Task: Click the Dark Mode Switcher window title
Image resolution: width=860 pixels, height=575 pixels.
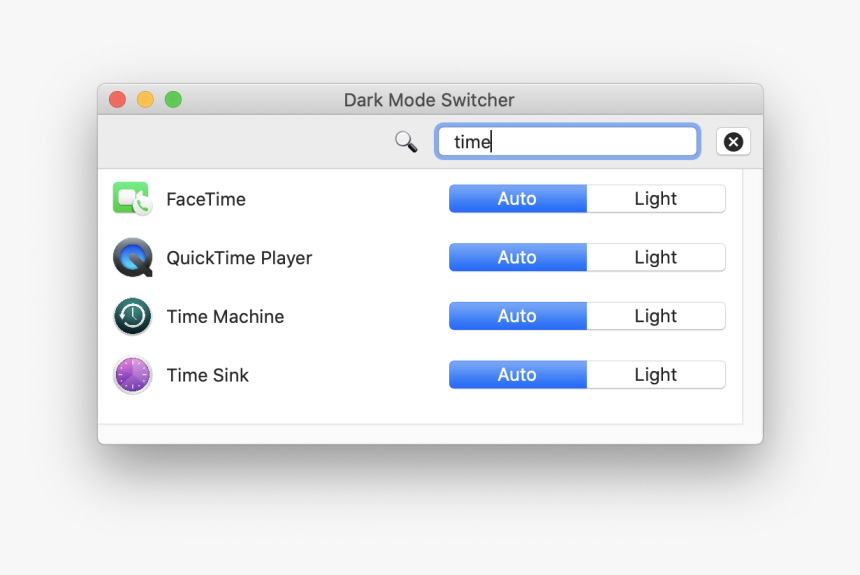Action: tap(429, 100)
